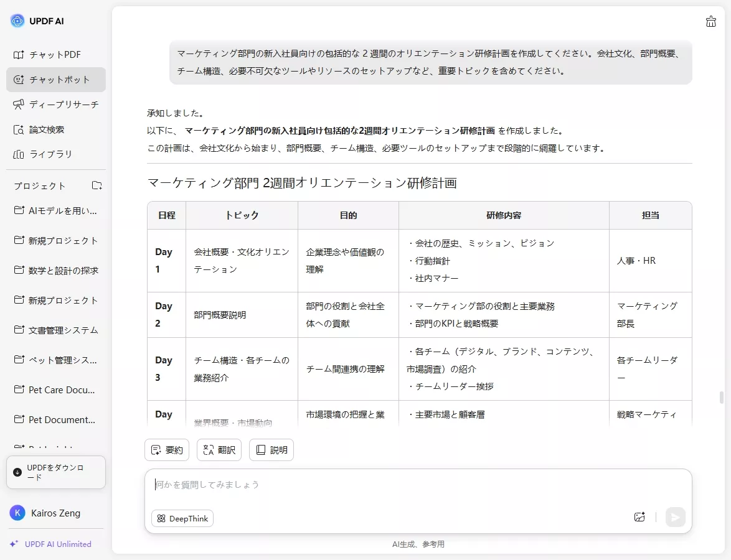Viewport: 731px width, 560px height.
Task: Open the チャットPDF feature in the sidebar
Action: [x=55, y=54]
